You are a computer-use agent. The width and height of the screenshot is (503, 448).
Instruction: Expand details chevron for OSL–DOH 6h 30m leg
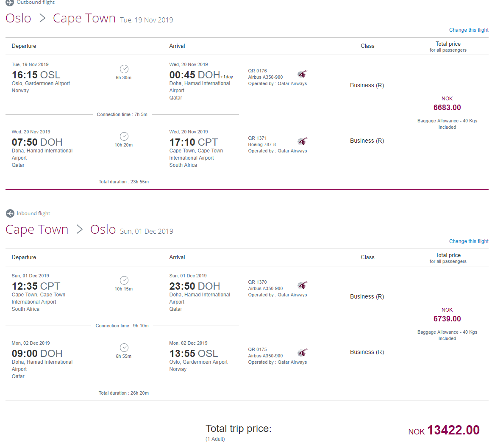pos(124,69)
